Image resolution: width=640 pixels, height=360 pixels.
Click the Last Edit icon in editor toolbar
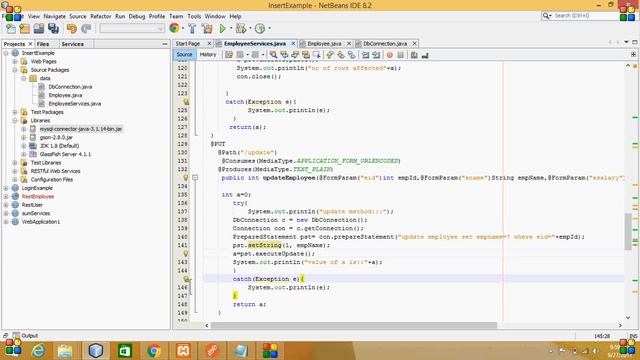coord(229,55)
